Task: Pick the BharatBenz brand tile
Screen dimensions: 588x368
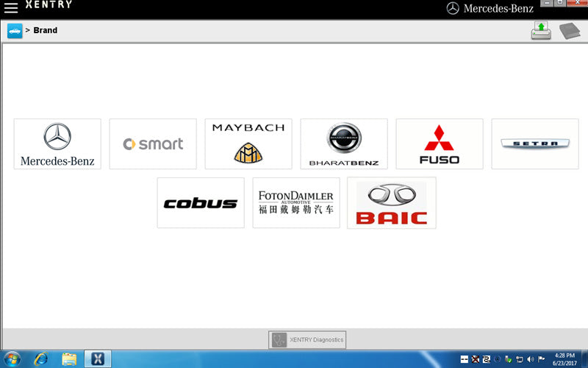Action: pos(344,144)
